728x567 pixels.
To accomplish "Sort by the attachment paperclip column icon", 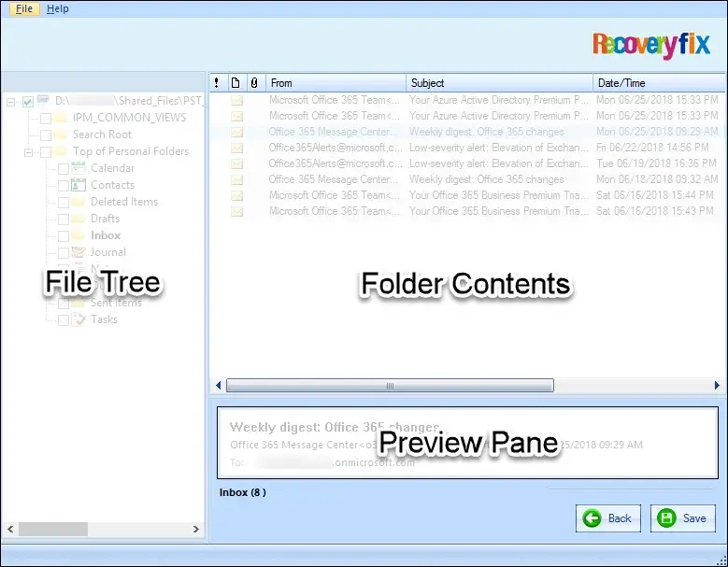I will pyautogui.click(x=254, y=83).
